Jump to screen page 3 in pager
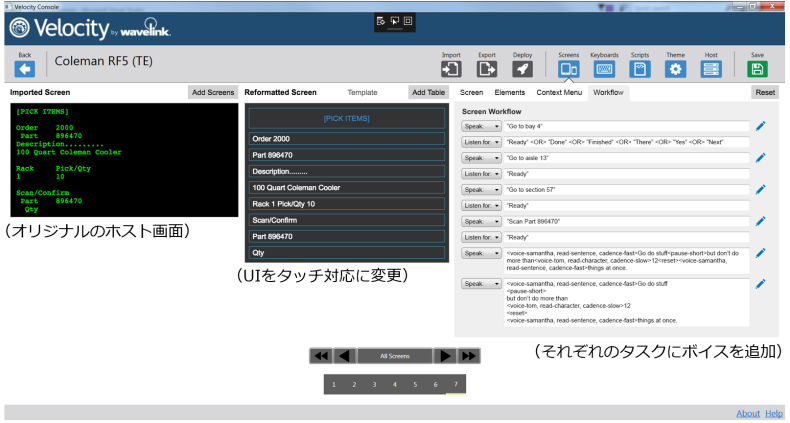This screenshot has height=423, width=790. (x=374, y=384)
